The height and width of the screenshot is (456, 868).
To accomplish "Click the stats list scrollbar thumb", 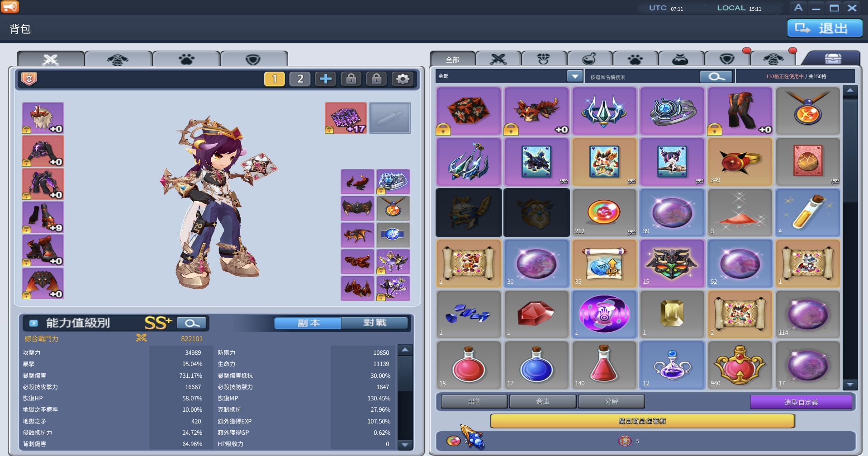I will click(405, 373).
